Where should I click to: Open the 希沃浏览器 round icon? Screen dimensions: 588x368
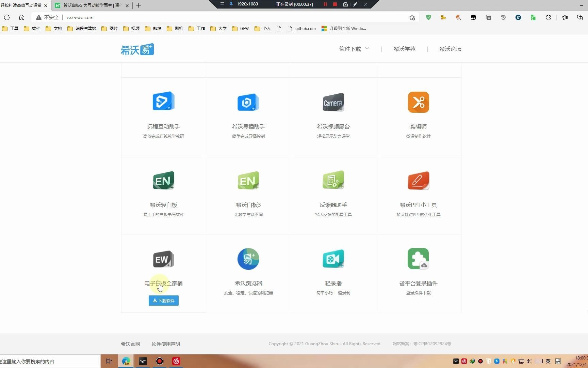(x=248, y=259)
